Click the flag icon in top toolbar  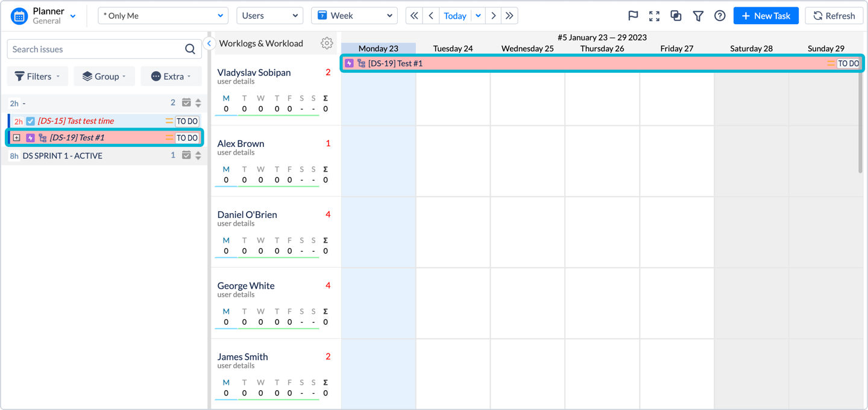tap(633, 16)
